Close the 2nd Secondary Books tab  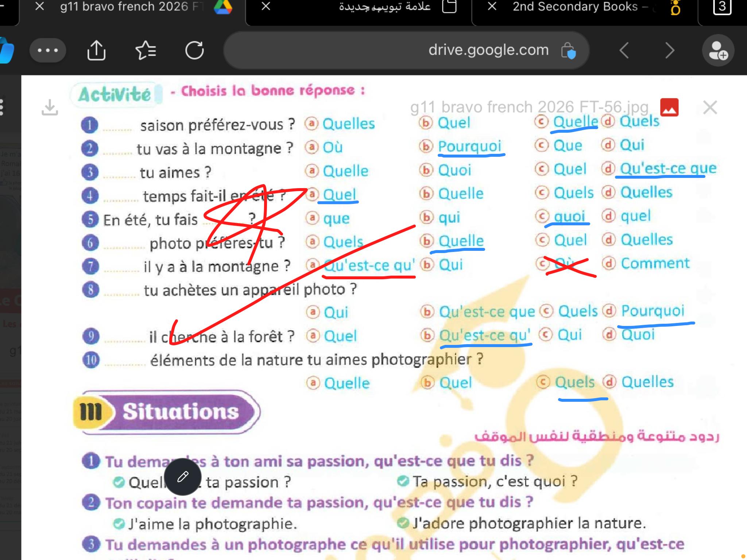(492, 7)
